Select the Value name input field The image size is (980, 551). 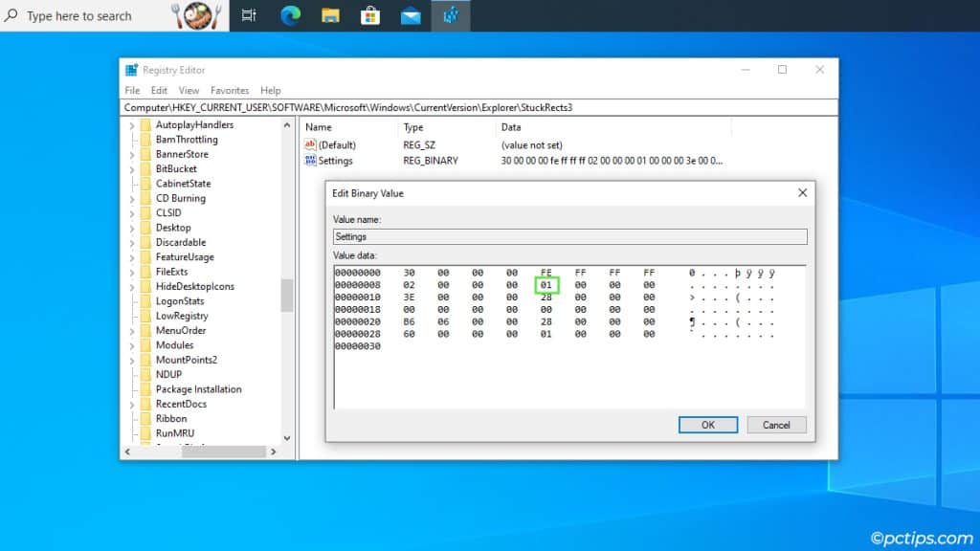570,236
